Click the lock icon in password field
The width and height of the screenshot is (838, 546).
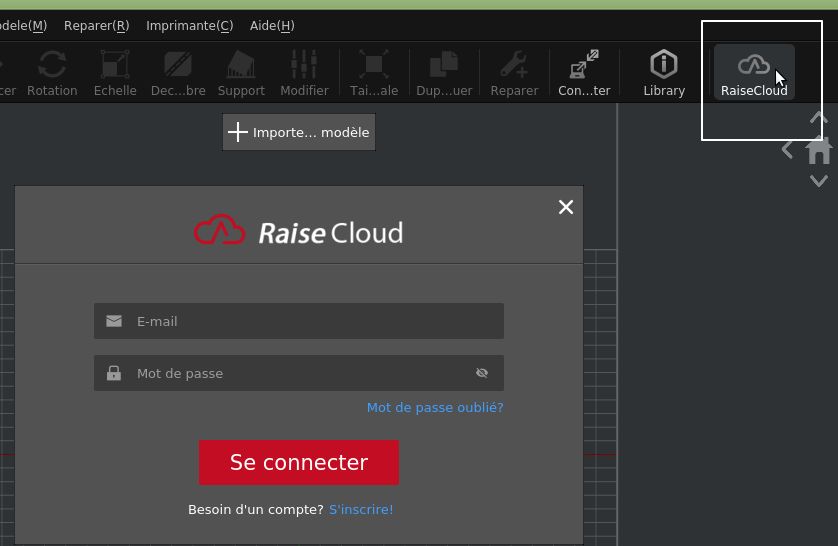click(x=113, y=373)
